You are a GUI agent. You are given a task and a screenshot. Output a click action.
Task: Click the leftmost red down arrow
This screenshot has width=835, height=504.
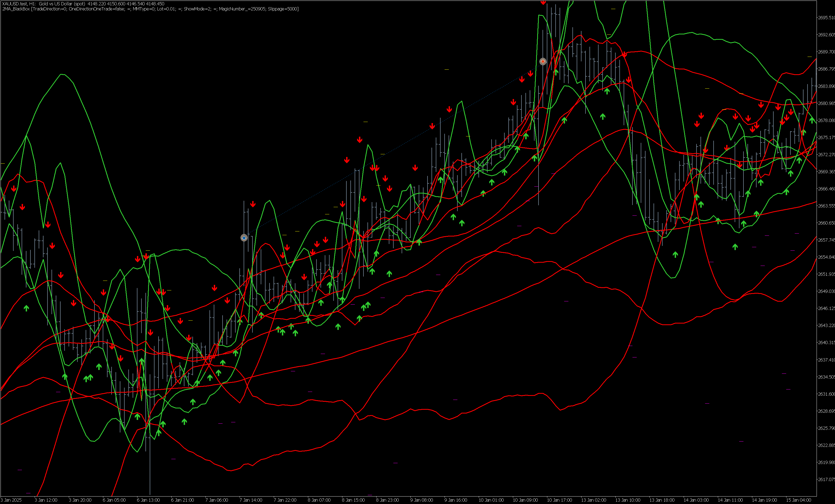(14, 188)
